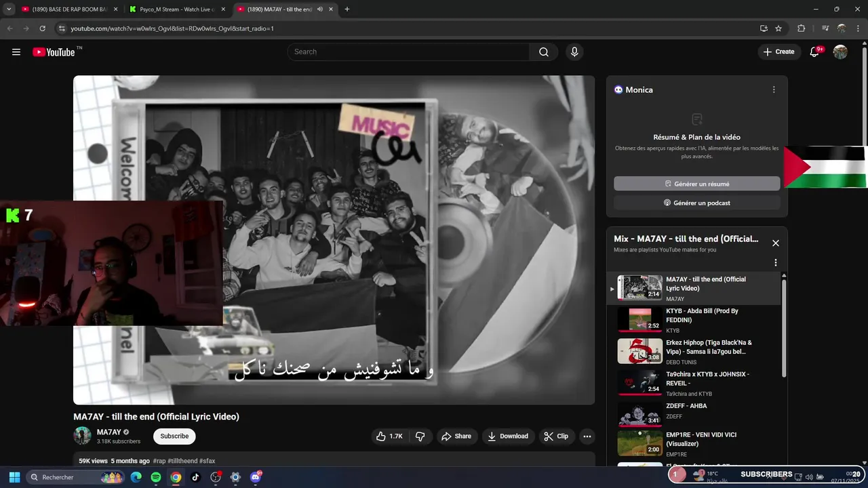Open Windows Start menu
Screen dimensions: 868x488
14,477
